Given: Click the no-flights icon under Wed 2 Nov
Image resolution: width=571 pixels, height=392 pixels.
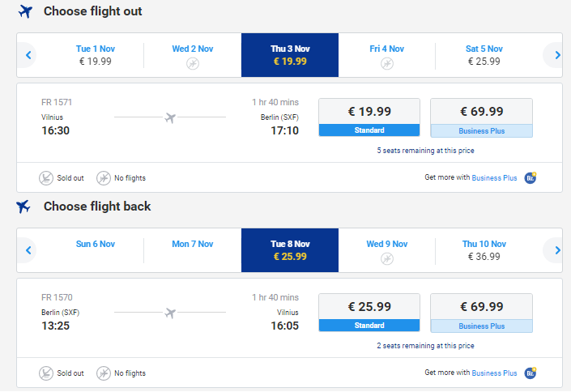Looking at the screenshot, I should (x=193, y=64).
